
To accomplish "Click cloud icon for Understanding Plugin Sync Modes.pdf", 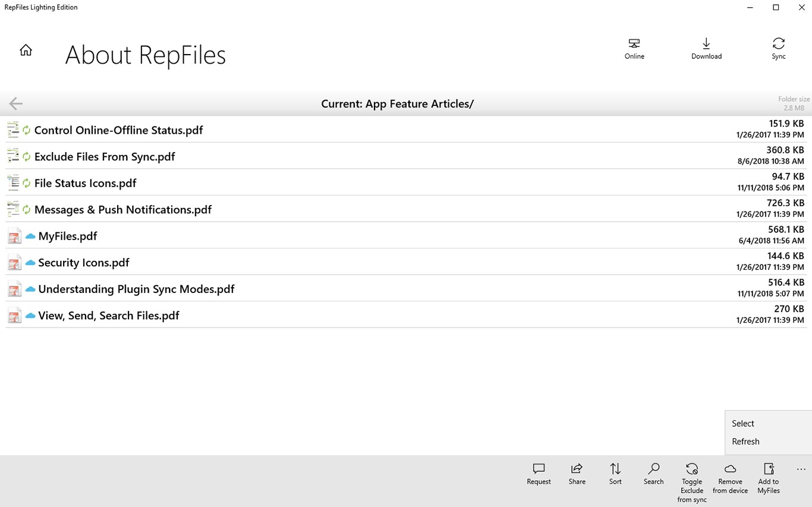I will [30, 289].
